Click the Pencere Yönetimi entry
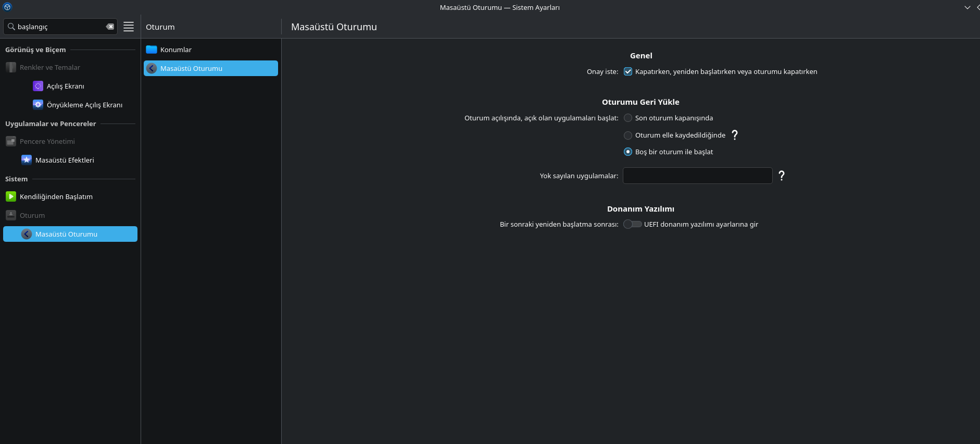Screen dimensions: 980x444 point(70,141)
